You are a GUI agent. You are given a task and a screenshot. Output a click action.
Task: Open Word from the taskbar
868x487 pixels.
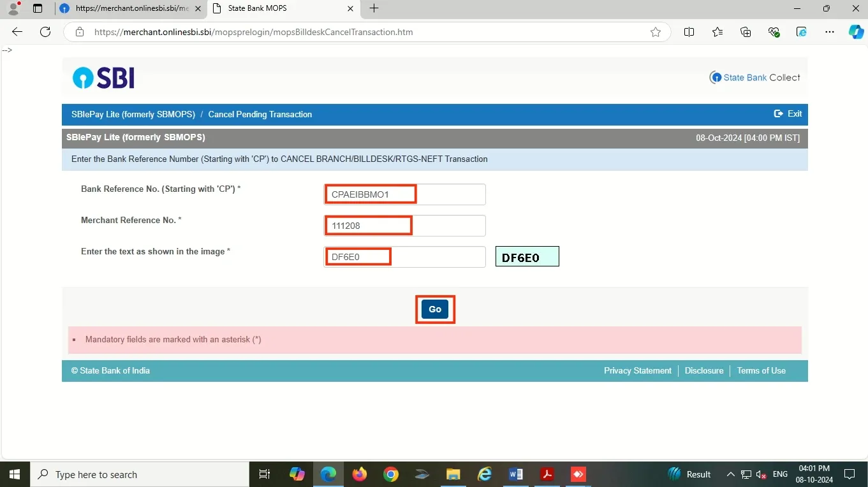pyautogui.click(x=516, y=474)
